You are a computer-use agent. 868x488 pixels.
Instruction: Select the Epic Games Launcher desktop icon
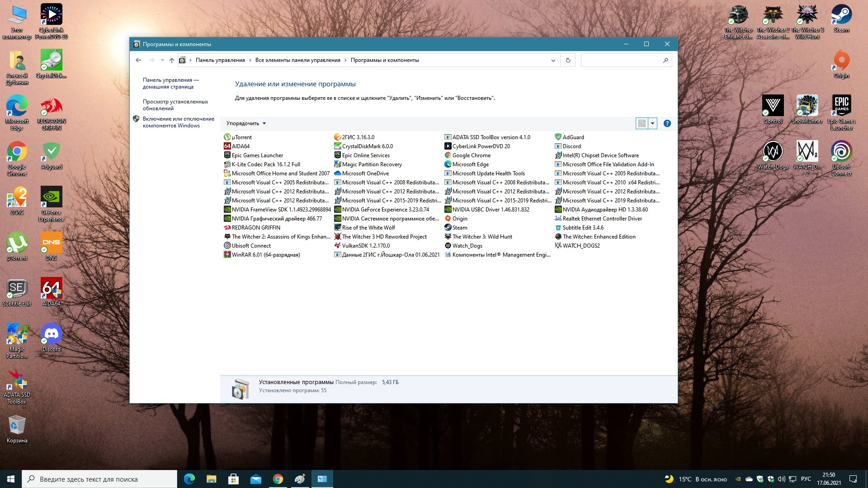[841, 113]
